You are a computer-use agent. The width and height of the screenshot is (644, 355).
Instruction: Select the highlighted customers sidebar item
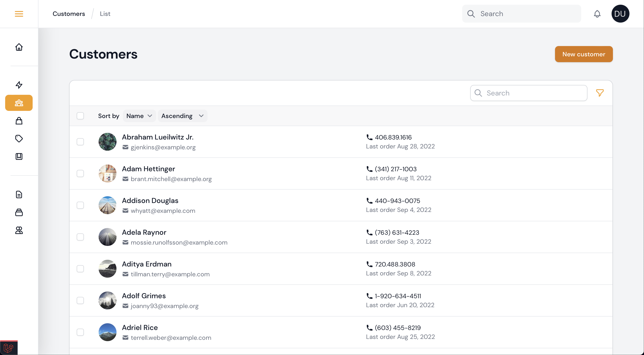tap(19, 103)
